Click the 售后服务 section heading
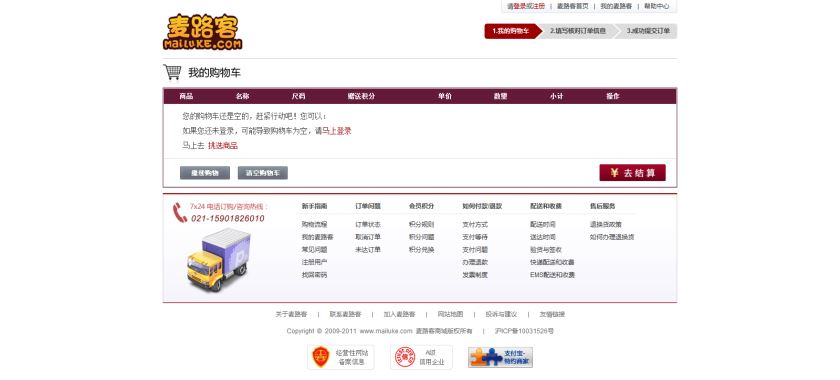 pyautogui.click(x=603, y=206)
